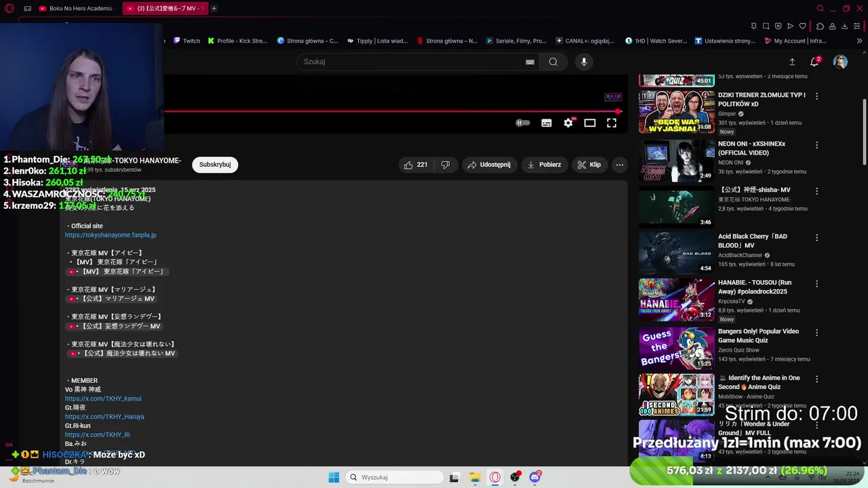
Task: Switch to the Boku No Hero Academia tab
Action: (77, 9)
